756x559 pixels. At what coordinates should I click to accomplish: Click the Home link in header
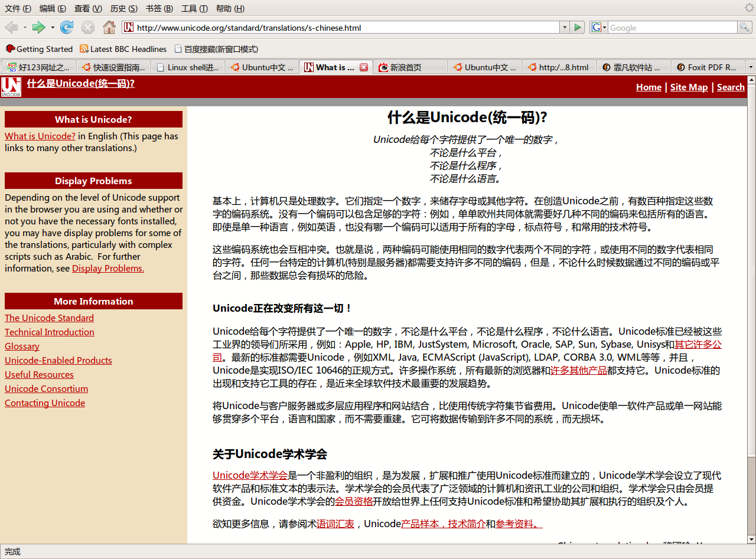point(649,87)
